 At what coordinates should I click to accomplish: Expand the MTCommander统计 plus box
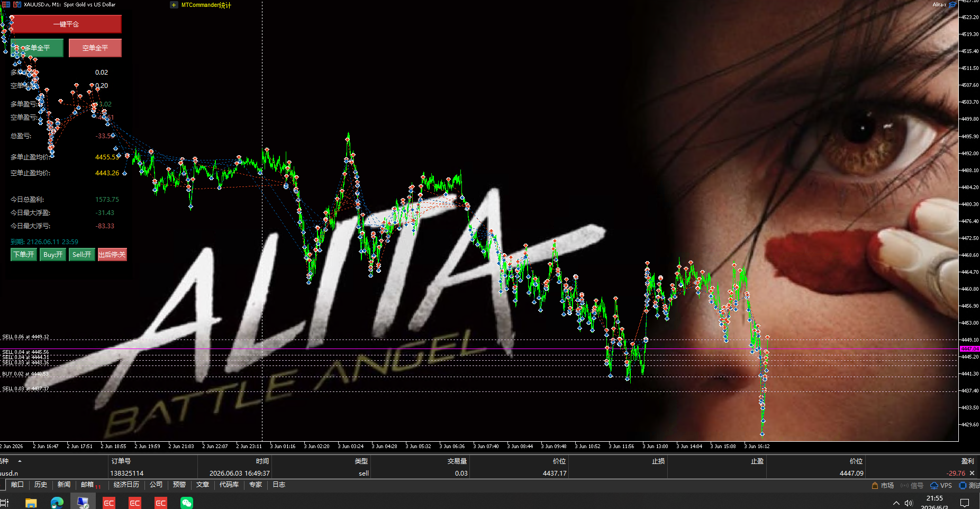(174, 5)
